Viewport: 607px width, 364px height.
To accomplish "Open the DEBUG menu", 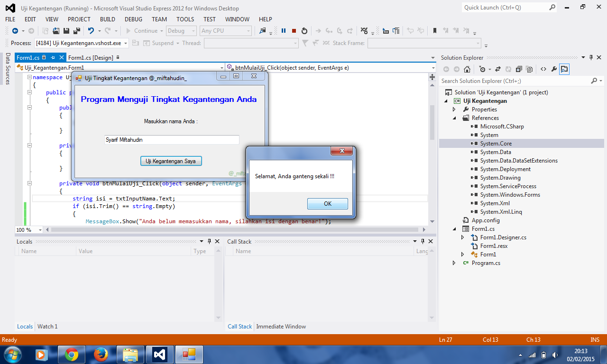I will coord(133,19).
